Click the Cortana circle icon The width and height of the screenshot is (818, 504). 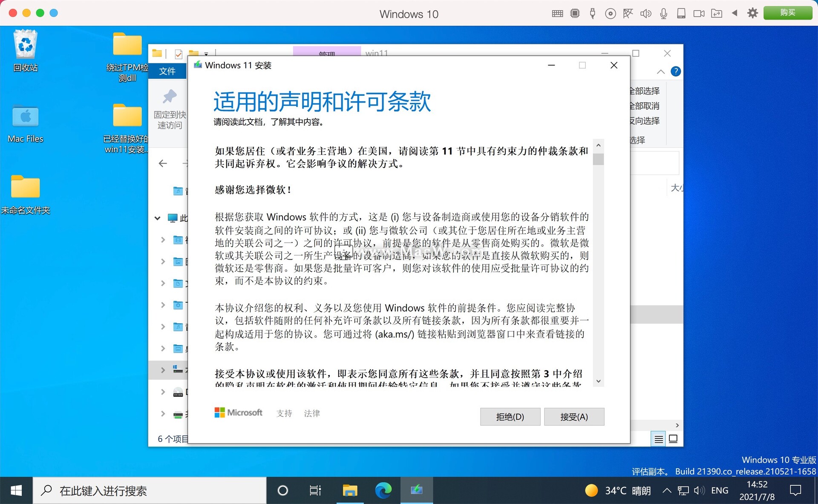coord(282,490)
